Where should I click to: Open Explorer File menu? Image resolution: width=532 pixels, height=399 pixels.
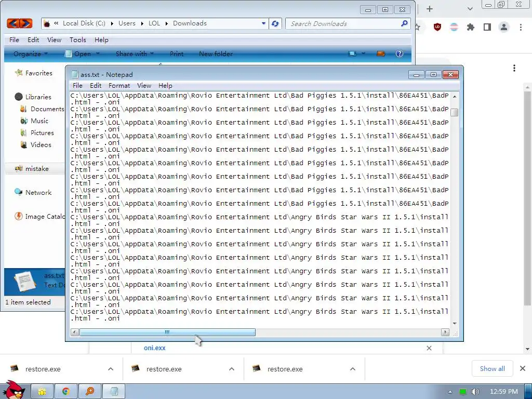click(x=14, y=39)
